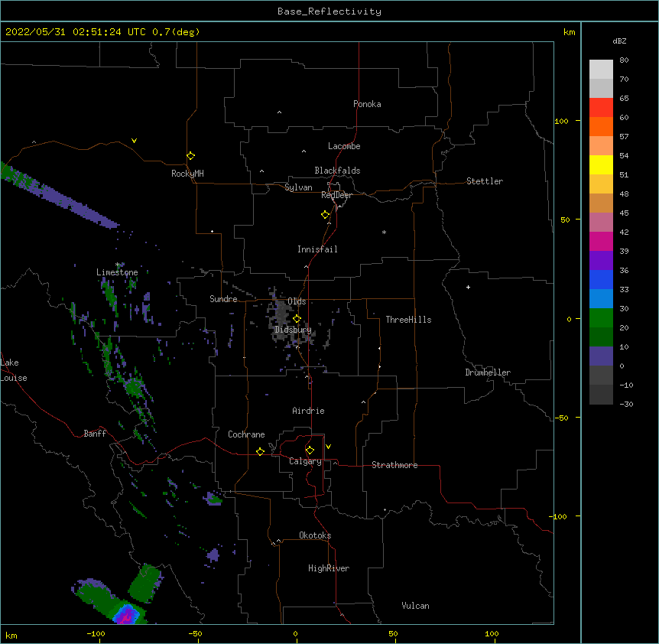Click the Blackfalds city label
The image size is (659, 644).
(x=337, y=171)
